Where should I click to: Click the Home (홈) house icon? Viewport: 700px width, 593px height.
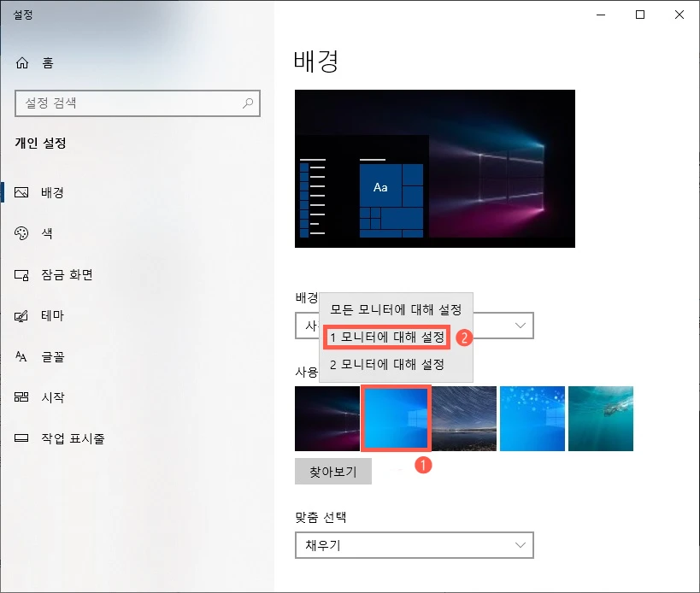click(22, 63)
